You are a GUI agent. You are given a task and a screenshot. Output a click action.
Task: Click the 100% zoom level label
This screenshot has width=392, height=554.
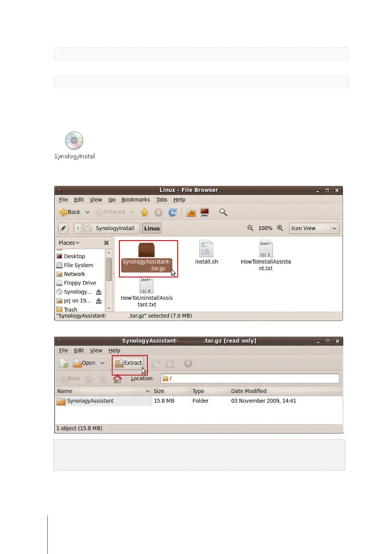click(265, 228)
